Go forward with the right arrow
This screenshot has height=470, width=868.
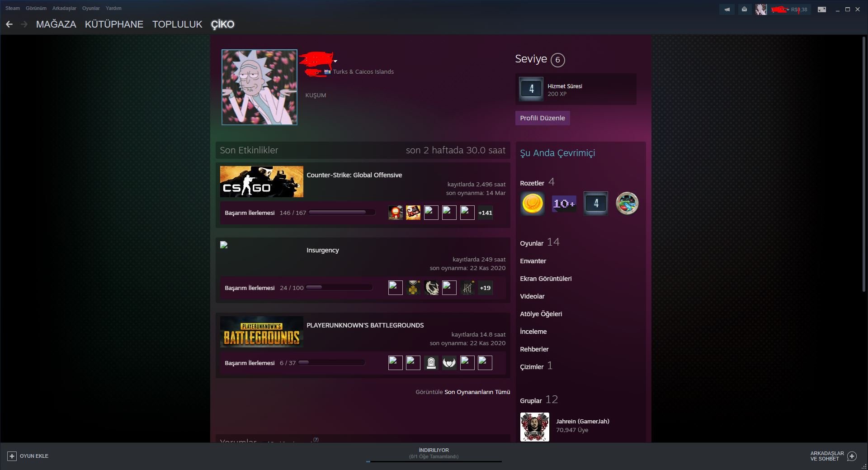click(24, 24)
